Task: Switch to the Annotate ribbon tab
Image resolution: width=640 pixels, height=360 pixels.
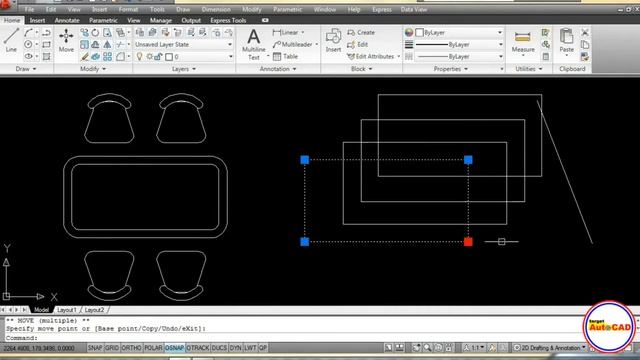Action: click(x=67, y=20)
